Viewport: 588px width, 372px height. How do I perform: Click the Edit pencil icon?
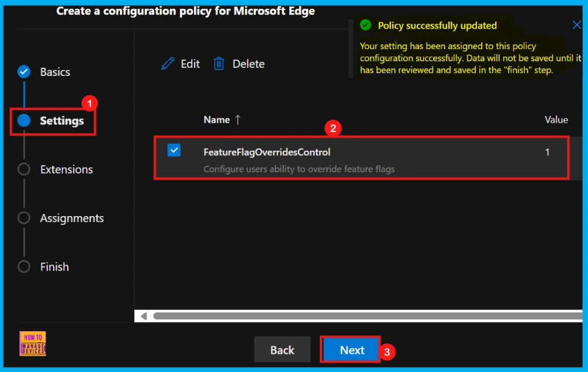tap(168, 64)
